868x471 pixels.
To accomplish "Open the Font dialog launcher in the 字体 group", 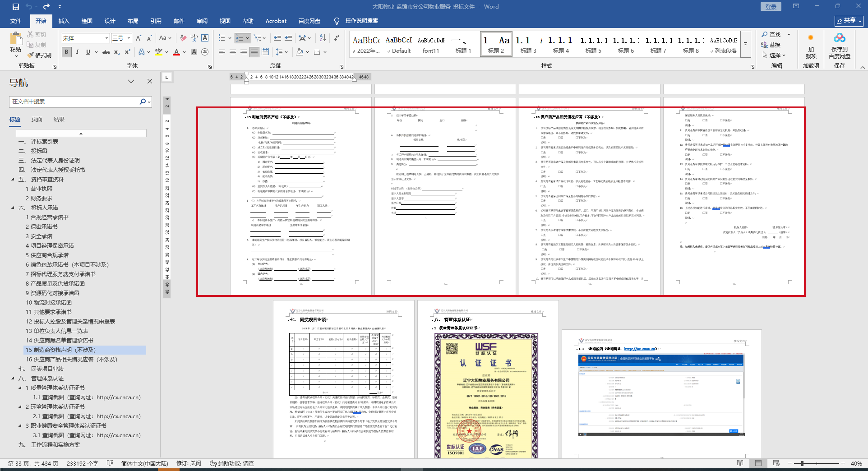I will coord(210,66).
